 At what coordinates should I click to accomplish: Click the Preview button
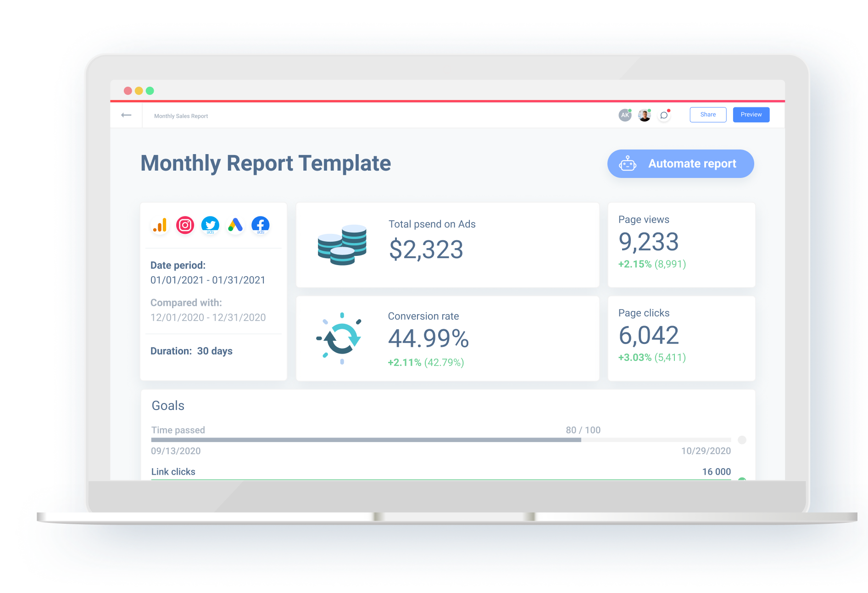(751, 115)
